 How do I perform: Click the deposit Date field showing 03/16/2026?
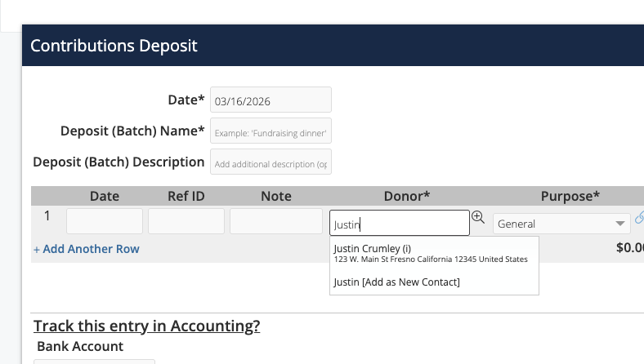point(271,101)
